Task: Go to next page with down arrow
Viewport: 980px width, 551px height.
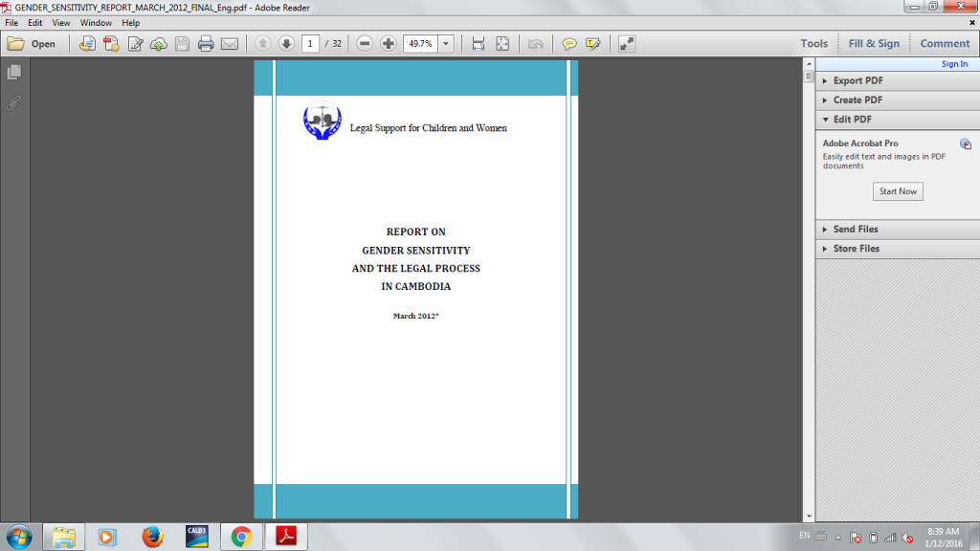Action: pos(286,44)
